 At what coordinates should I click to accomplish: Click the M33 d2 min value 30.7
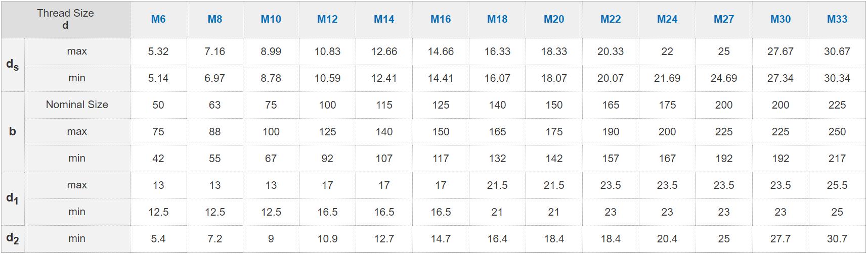click(837, 239)
